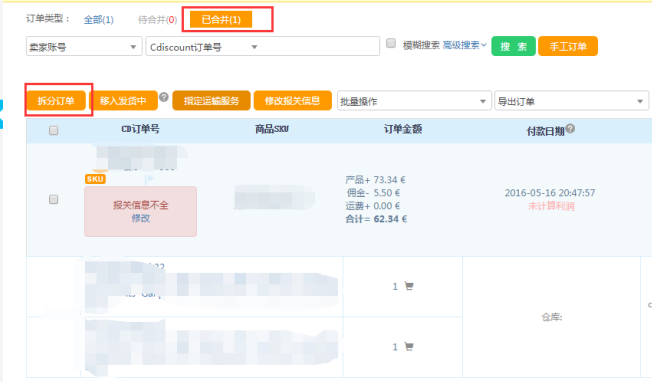The width and height of the screenshot is (652, 382).
Task: Click the small flag icon under order number
Action: [x=149, y=180]
